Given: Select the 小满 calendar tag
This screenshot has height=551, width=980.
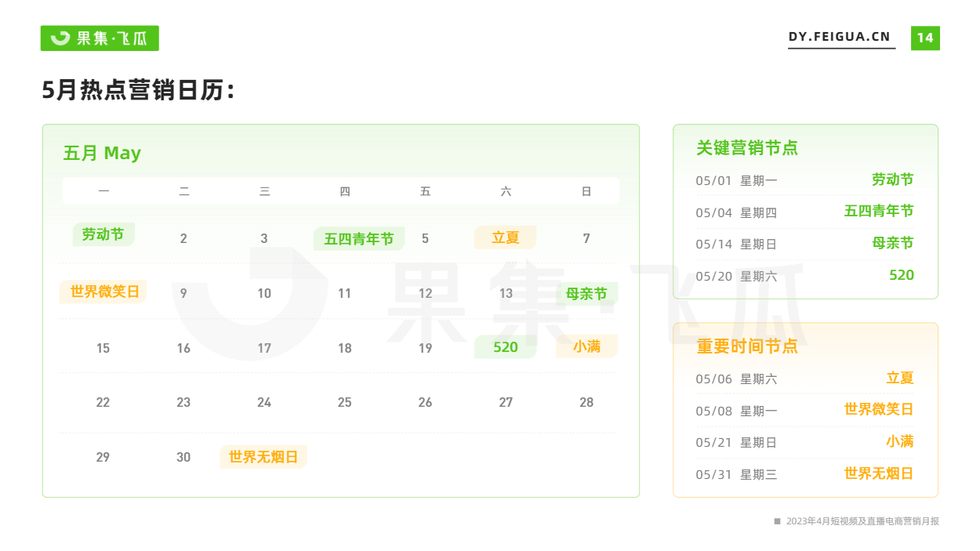Looking at the screenshot, I should (x=586, y=346).
